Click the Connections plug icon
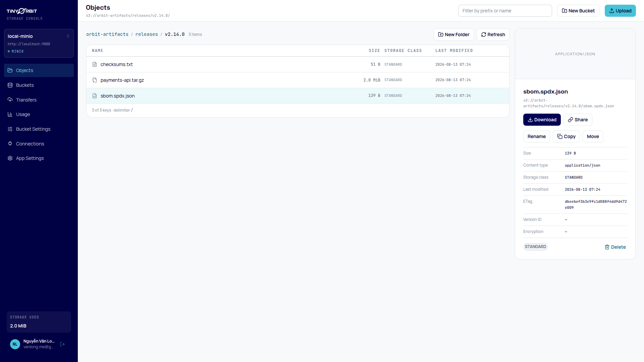The width and height of the screenshot is (644, 362). tap(10, 144)
